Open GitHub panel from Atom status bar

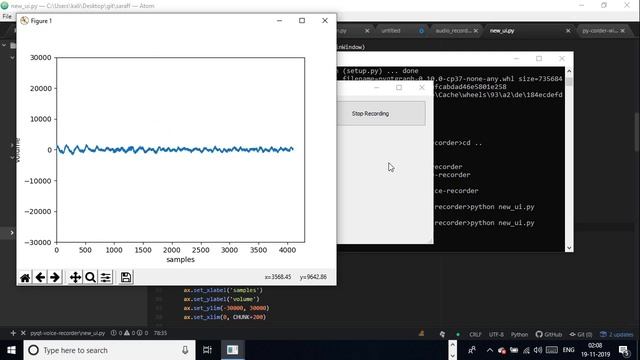click(x=549, y=334)
